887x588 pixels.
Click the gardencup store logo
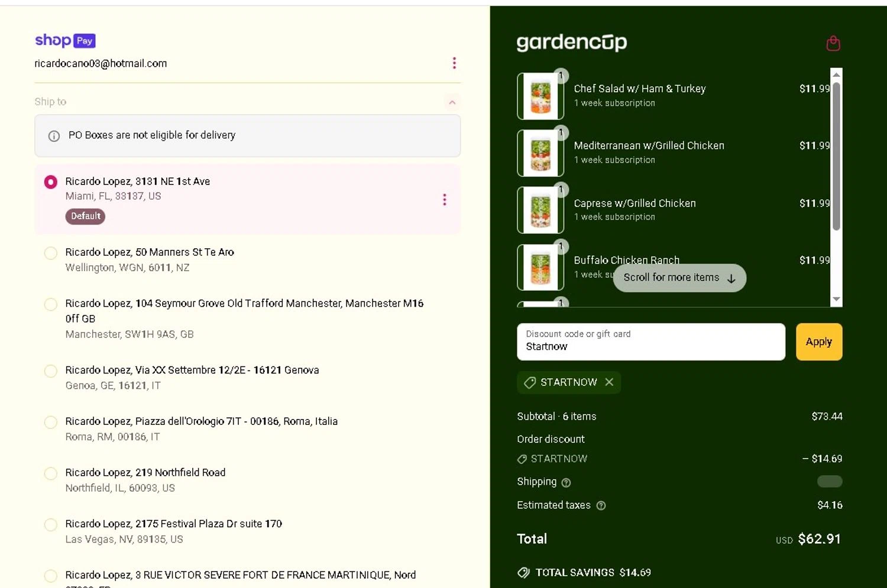(572, 43)
